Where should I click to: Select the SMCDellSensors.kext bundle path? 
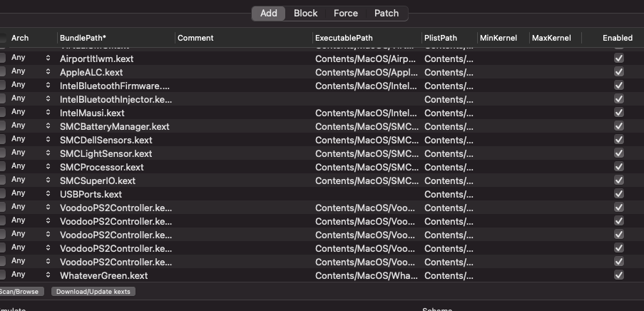pos(106,140)
